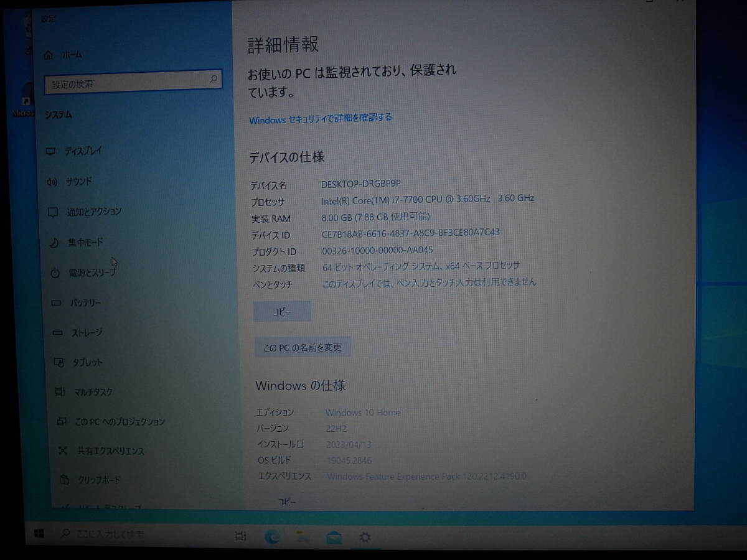Click OS build 19045.2846 value
The height and width of the screenshot is (560, 747).
(x=349, y=460)
